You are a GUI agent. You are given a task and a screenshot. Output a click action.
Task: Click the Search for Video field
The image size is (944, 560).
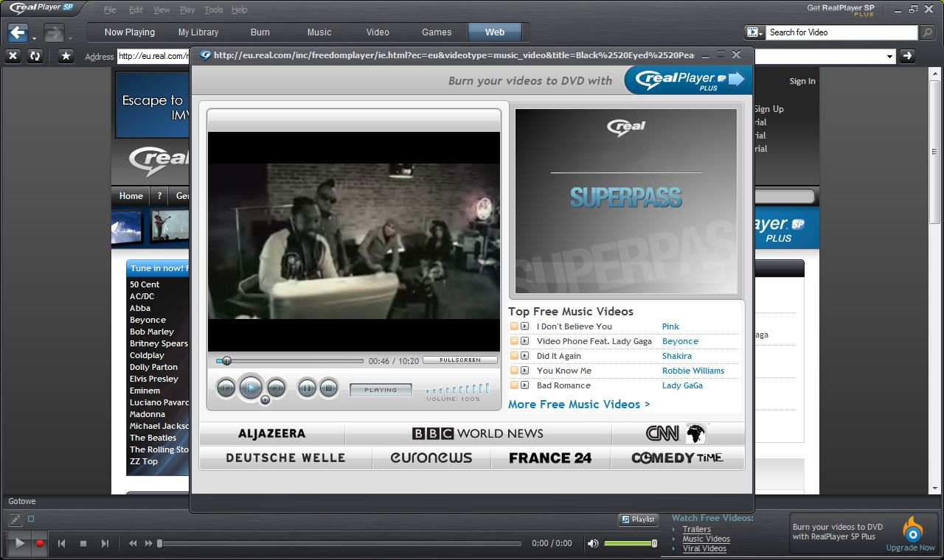[x=841, y=32]
